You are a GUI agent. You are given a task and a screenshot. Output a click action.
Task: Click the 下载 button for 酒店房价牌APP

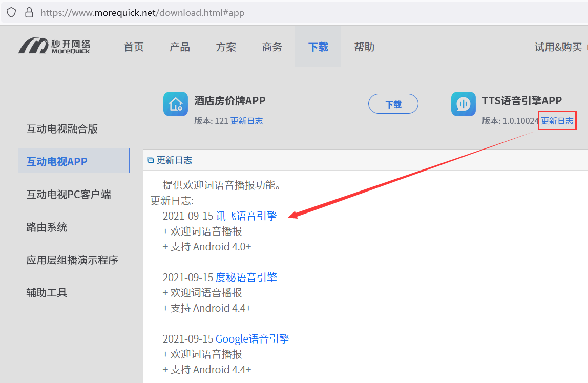(393, 104)
